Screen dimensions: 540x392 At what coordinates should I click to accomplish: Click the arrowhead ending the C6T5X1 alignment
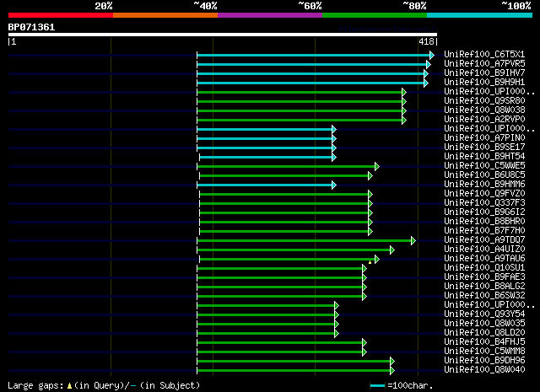(x=432, y=55)
